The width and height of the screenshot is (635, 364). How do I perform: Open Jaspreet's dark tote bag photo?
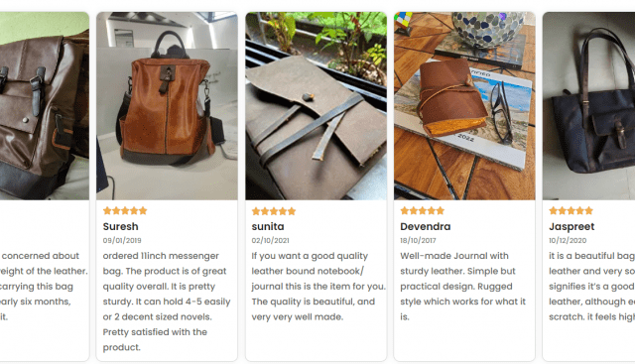pyautogui.click(x=588, y=106)
